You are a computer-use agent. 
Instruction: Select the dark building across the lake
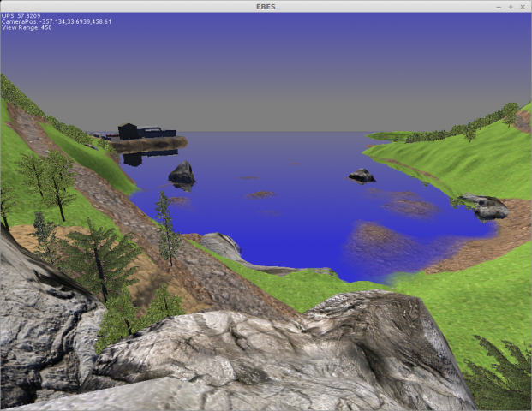click(130, 131)
